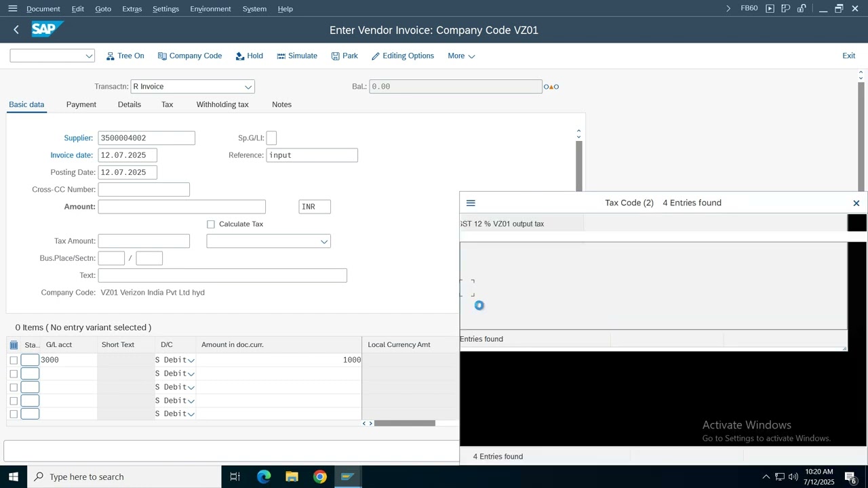Viewport: 868px width, 488px height.
Task: Select the GST 12 % VZ01 output tax entry
Action: click(502, 224)
